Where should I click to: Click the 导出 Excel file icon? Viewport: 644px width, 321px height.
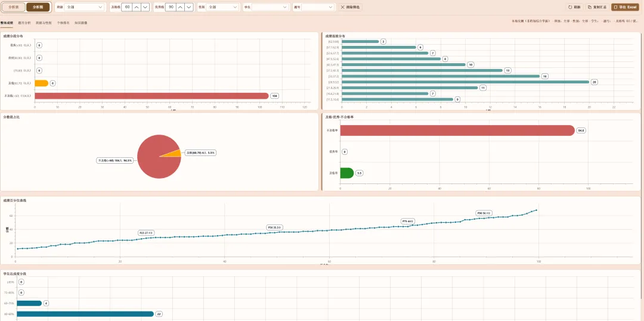click(615, 7)
